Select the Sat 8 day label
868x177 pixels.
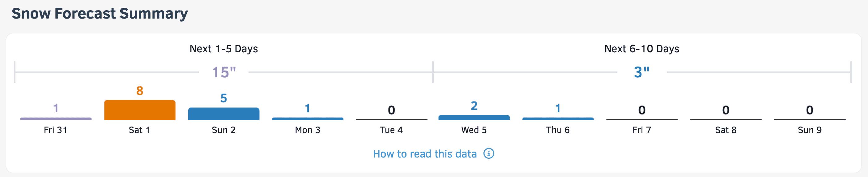(725, 130)
